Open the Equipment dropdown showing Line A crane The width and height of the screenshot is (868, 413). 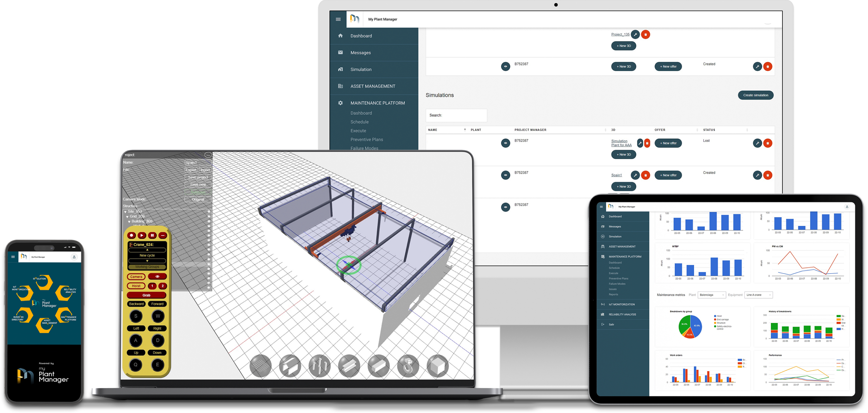coord(758,295)
